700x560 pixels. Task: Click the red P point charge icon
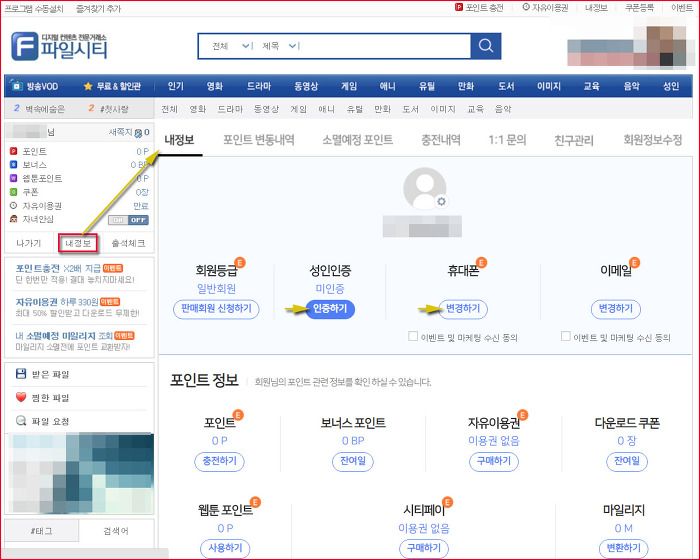coord(458,7)
